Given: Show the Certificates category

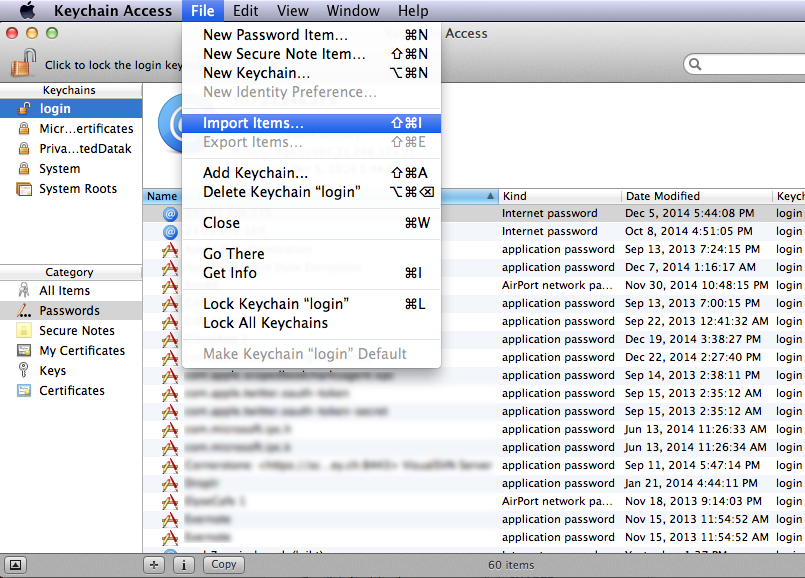Looking at the screenshot, I should 71,391.
